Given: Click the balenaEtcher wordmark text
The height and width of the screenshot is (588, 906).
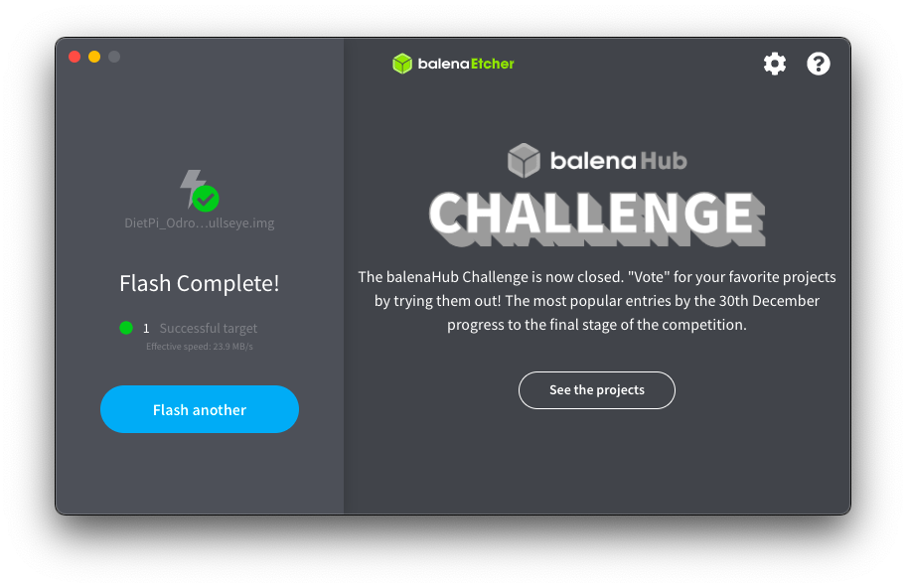Looking at the screenshot, I should click(466, 64).
